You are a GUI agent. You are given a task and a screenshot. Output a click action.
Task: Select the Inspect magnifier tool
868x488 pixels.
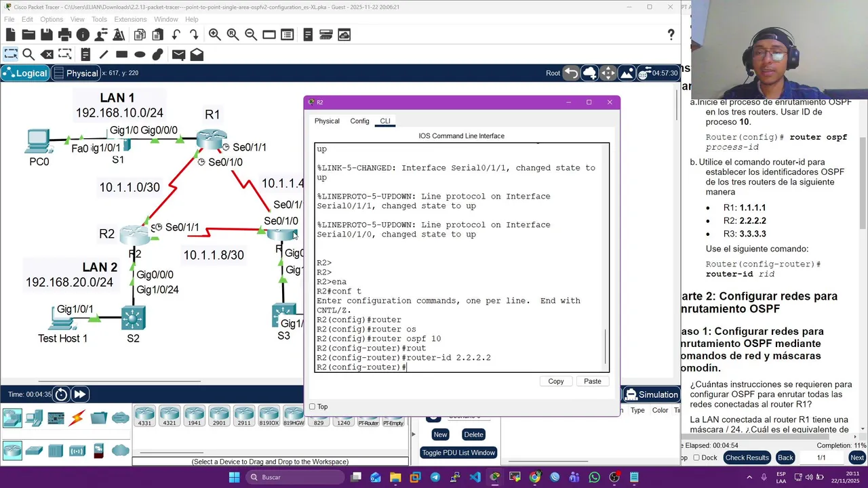point(28,54)
